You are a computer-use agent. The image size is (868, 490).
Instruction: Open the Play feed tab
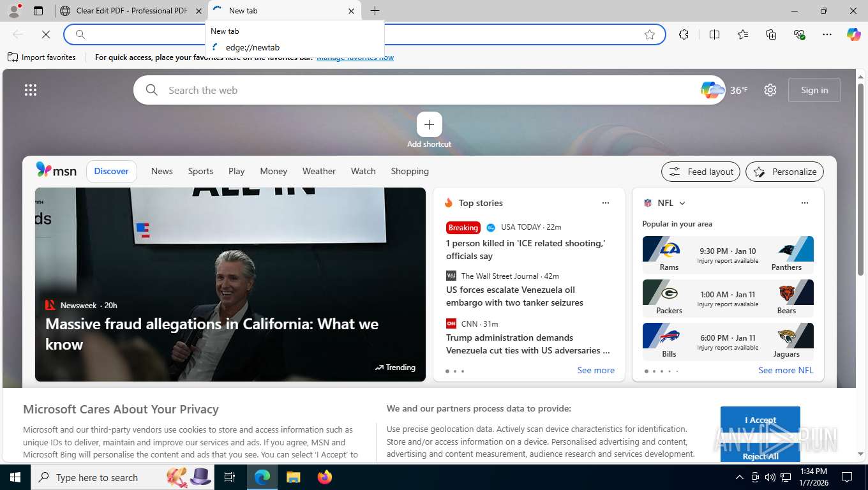pos(237,171)
